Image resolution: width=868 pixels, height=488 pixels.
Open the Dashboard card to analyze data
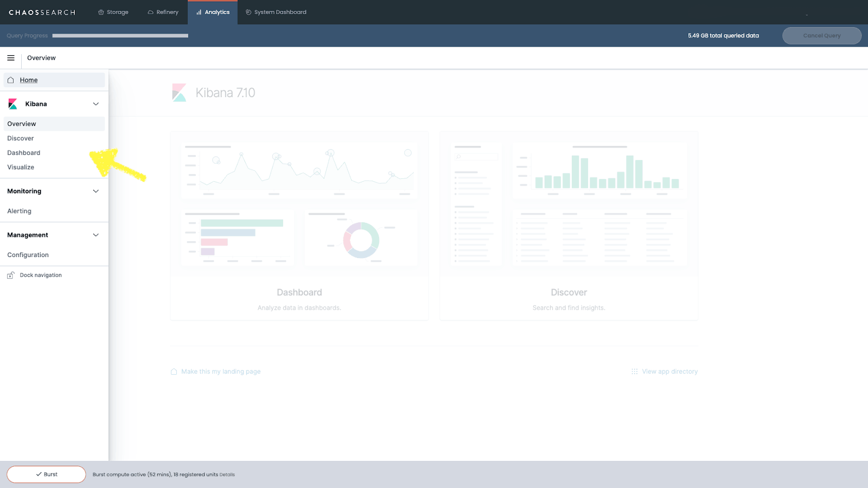(299, 225)
